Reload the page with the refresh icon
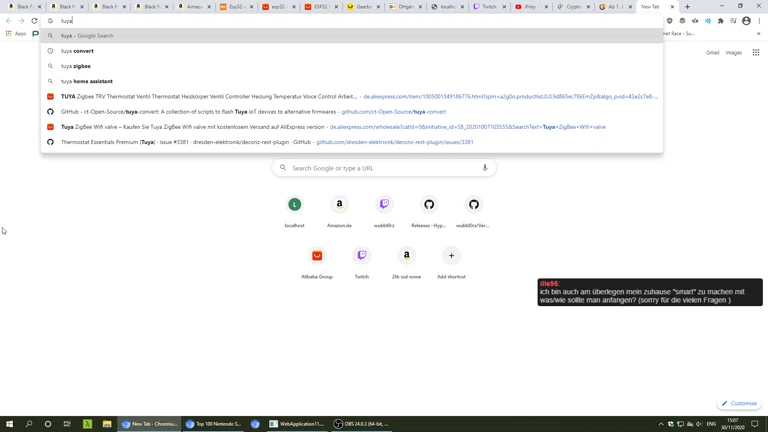768x432 pixels. [34, 21]
